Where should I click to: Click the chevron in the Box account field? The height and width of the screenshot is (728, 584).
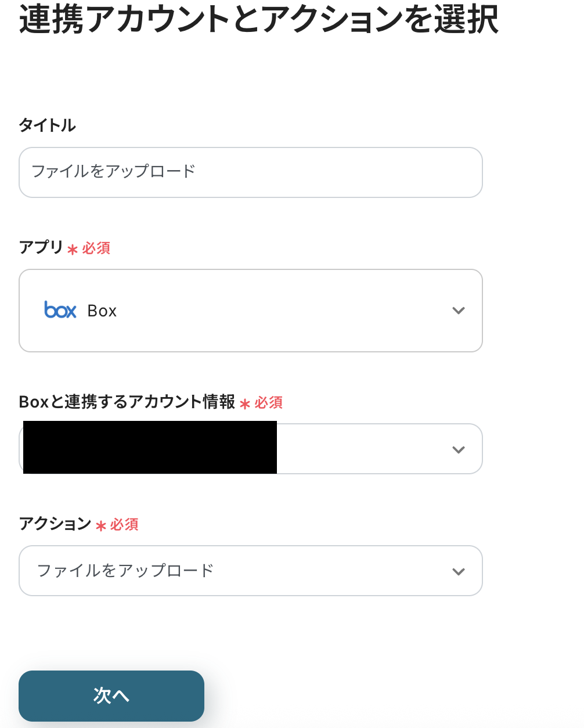459,450
